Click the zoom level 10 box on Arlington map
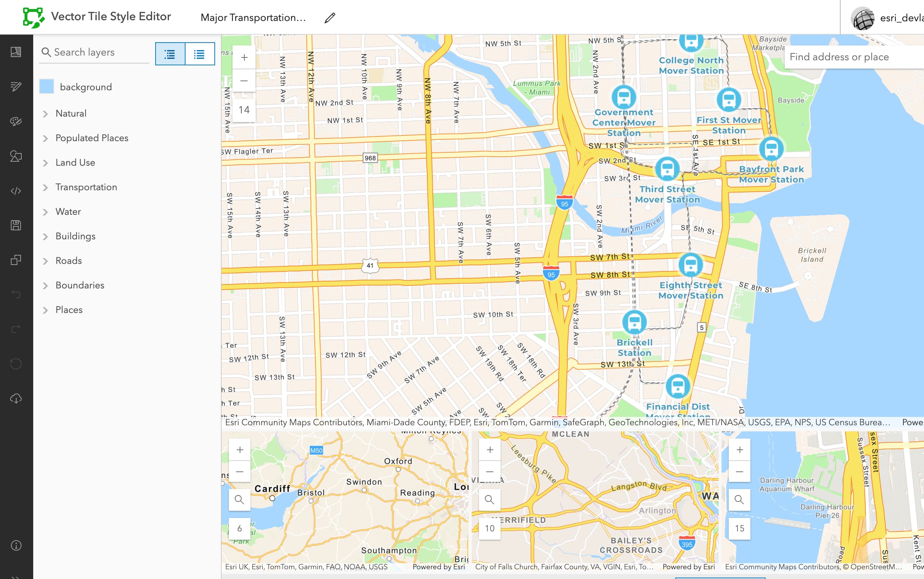The width and height of the screenshot is (924, 579). pos(490,528)
